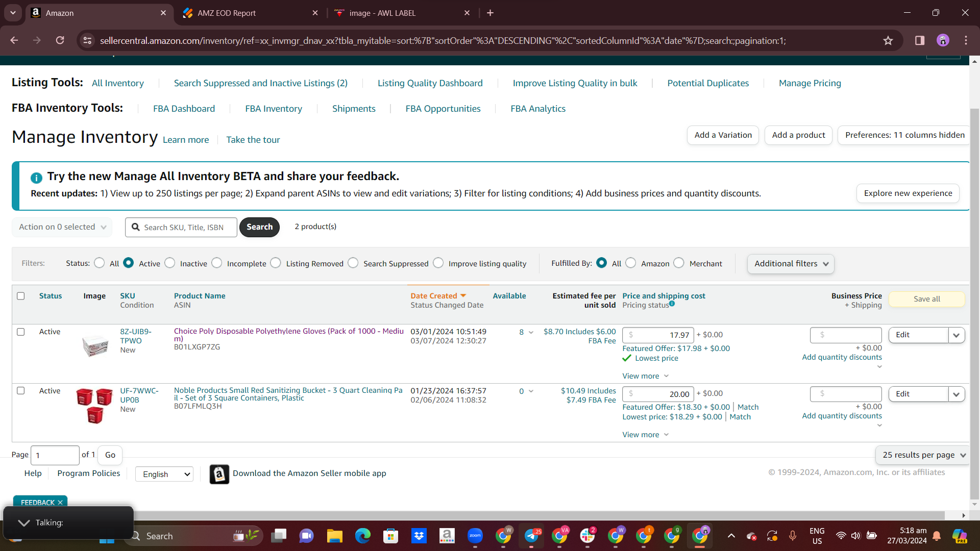This screenshot has height=551, width=980.
Task: Click the Amazon Seller mobile app icon
Action: tap(219, 474)
